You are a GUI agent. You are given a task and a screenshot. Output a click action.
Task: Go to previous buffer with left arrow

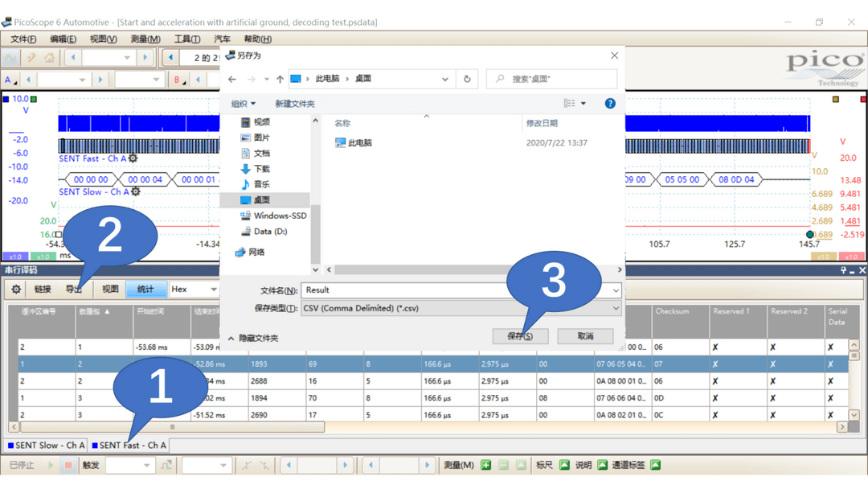170,57
